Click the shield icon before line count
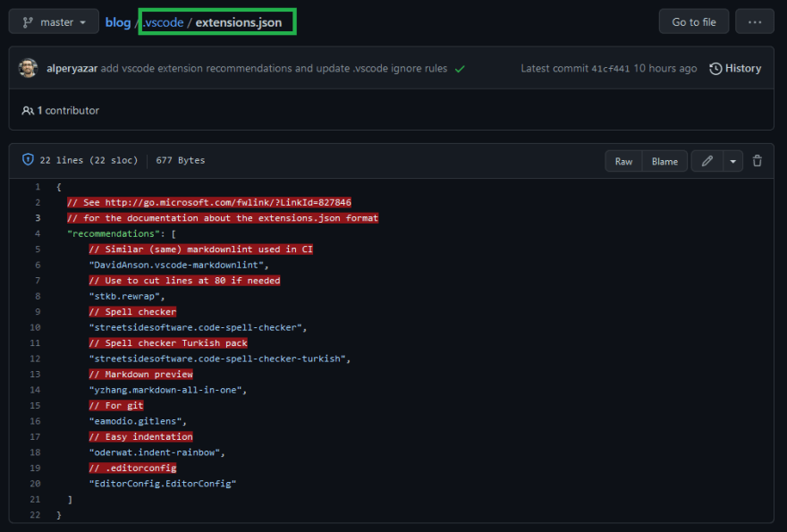This screenshot has width=787, height=532. tap(27, 160)
